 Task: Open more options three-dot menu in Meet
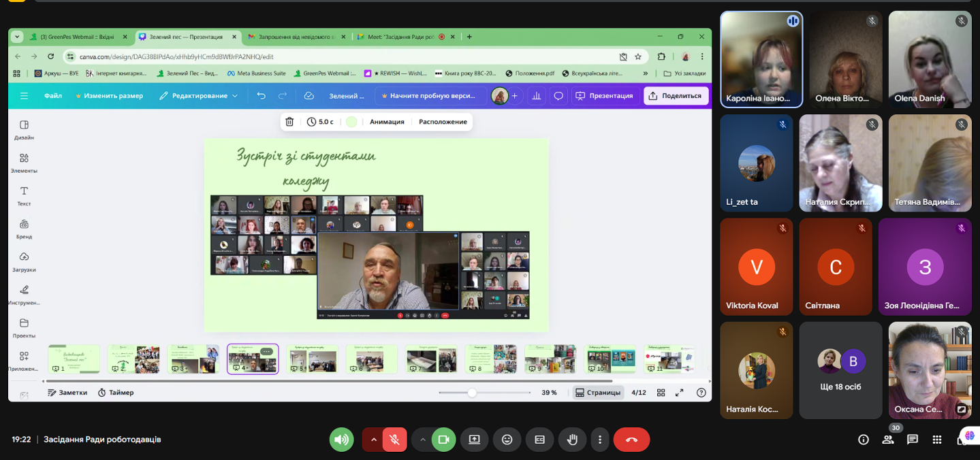(599, 440)
